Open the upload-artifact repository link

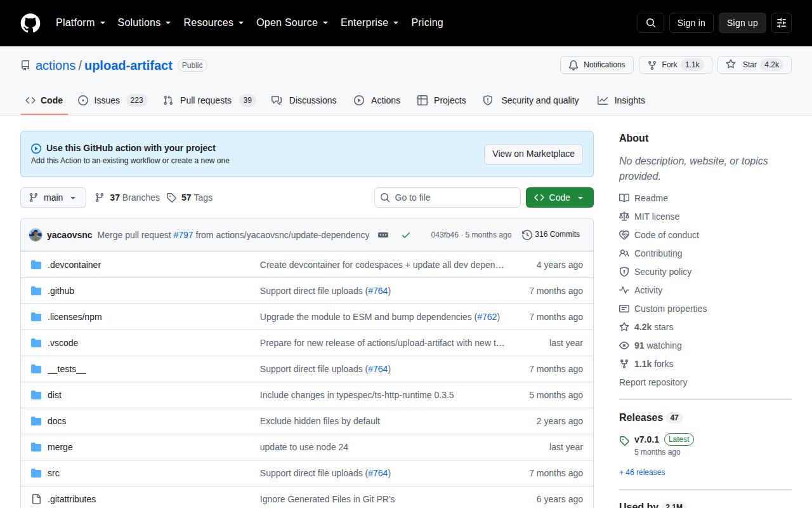[128, 65]
